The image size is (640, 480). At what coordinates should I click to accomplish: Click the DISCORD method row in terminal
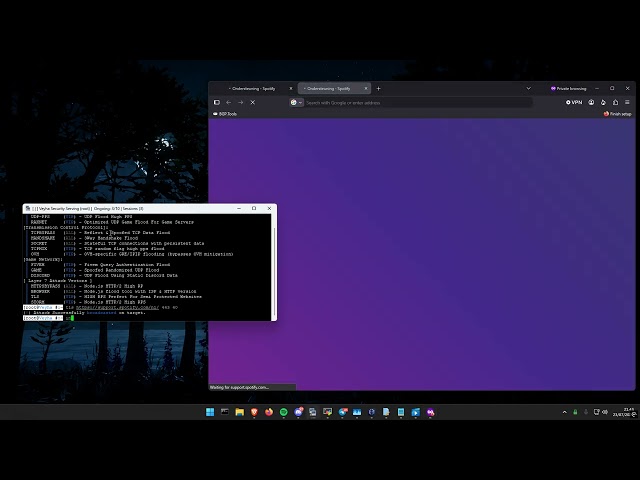click(x=104, y=276)
